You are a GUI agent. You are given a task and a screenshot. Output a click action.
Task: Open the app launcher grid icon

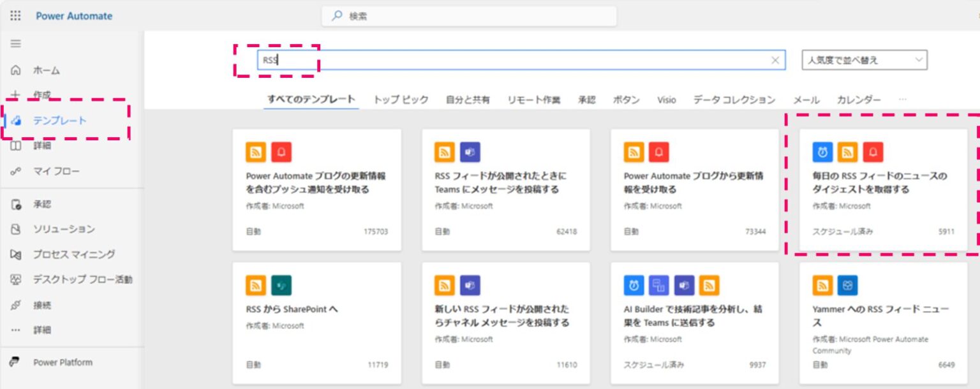(x=15, y=15)
